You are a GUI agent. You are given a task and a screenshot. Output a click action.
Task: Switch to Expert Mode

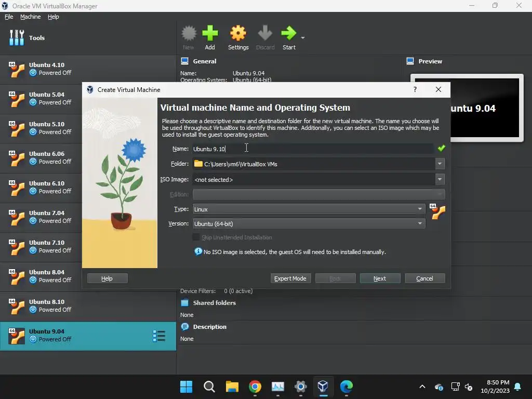(290, 278)
